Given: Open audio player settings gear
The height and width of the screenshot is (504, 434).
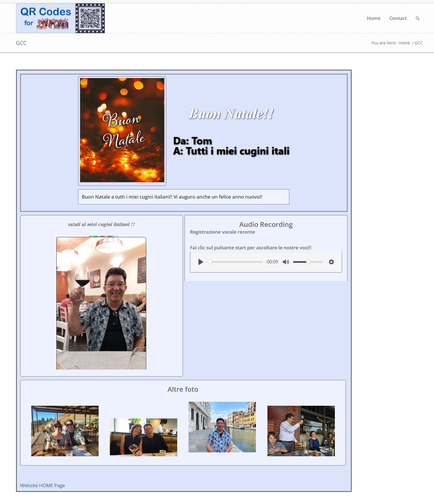Looking at the screenshot, I should pyautogui.click(x=331, y=262).
